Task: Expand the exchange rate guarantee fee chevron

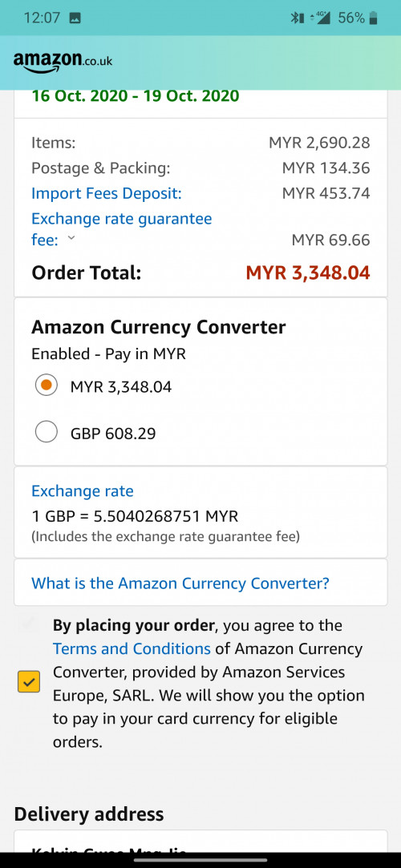Action: tap(71, 239)
